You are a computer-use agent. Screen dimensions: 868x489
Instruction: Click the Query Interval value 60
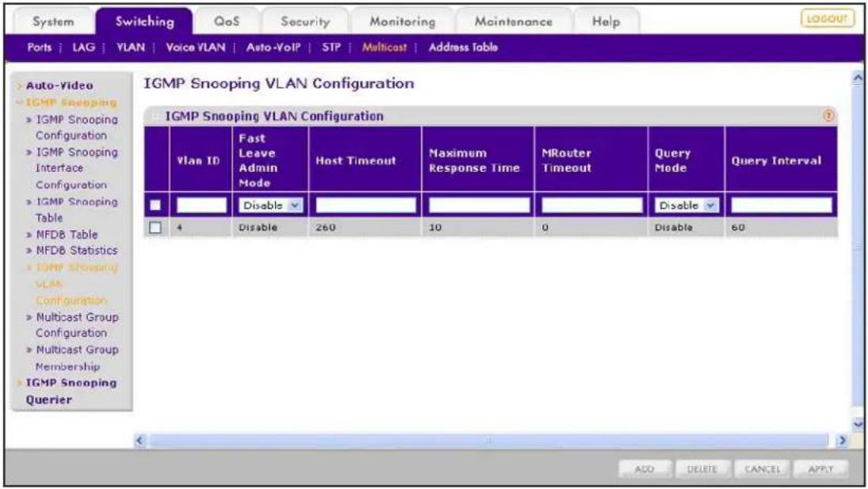pyautogui.click(x=738, y=227)
